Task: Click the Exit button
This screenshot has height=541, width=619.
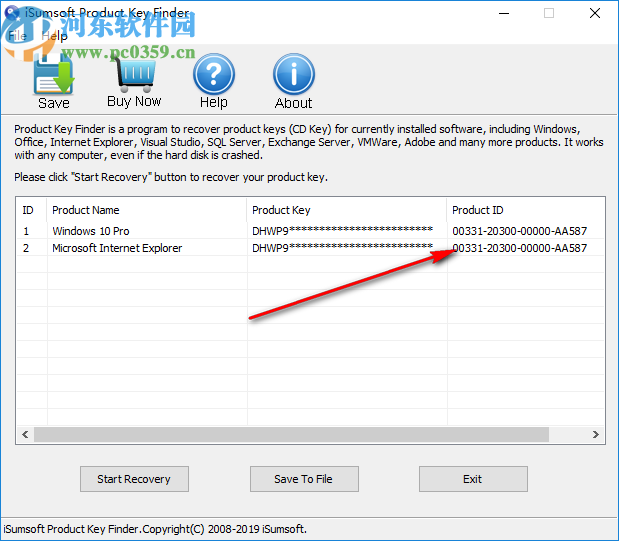Action: 473,479
